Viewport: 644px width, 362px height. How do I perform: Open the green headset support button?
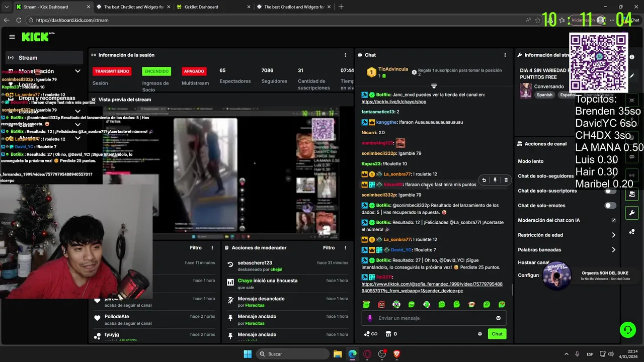(x=627, y=330)
